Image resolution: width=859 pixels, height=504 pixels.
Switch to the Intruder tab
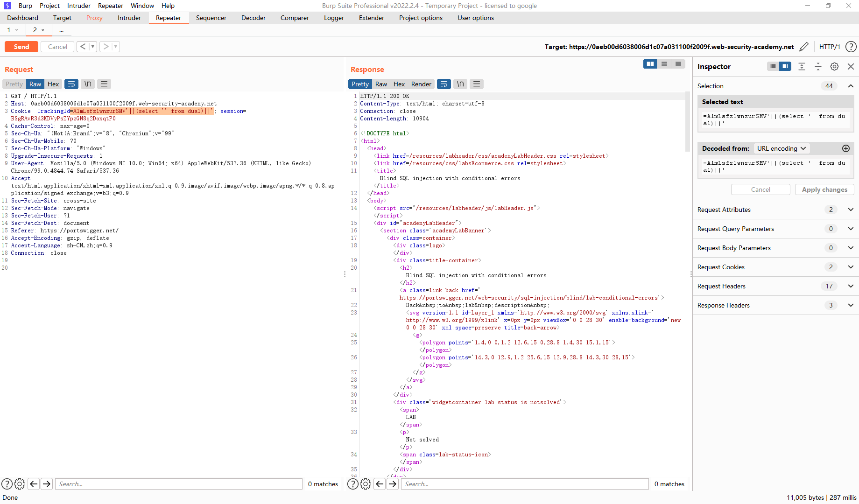point(129,18)
